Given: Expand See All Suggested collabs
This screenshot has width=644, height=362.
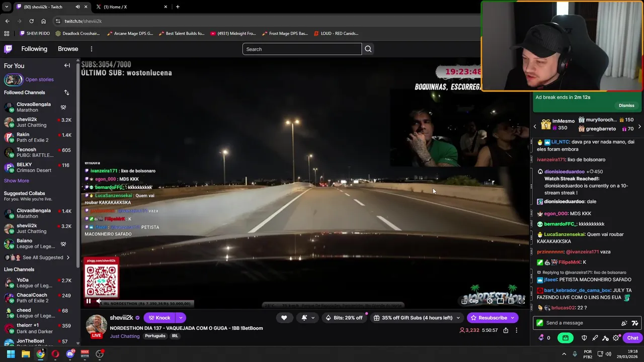Looking at the screenshot, I should 38,257.
